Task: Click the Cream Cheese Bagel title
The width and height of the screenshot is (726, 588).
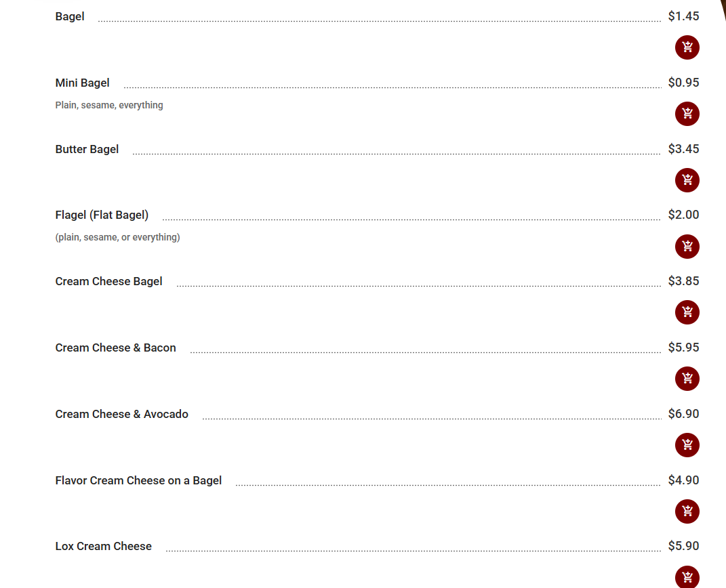Action: [x=108, y=281]
